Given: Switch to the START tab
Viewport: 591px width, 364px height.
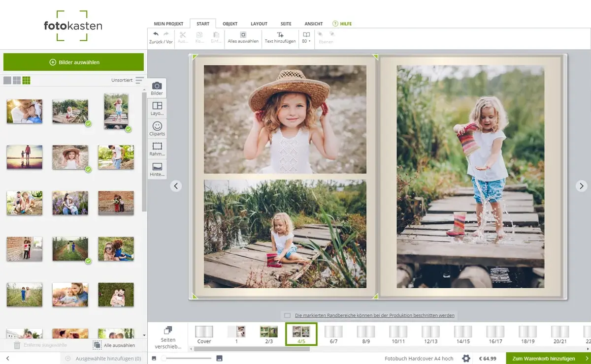Looking at the screenshot, I should pos(203,24).
